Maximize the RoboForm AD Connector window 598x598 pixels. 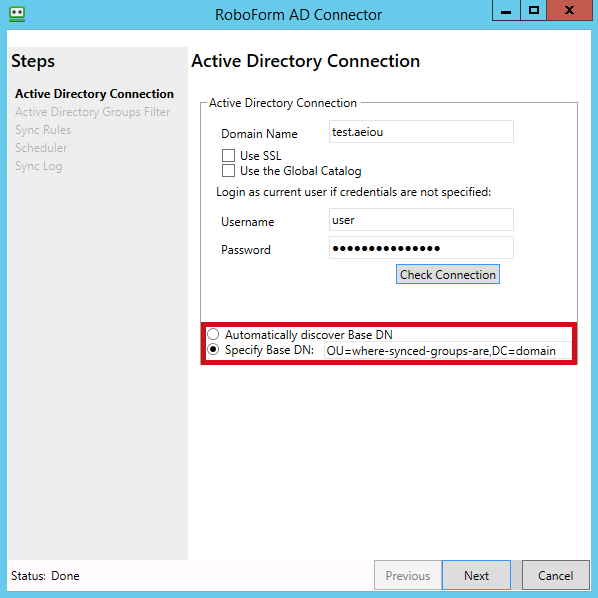coord(534,10)
